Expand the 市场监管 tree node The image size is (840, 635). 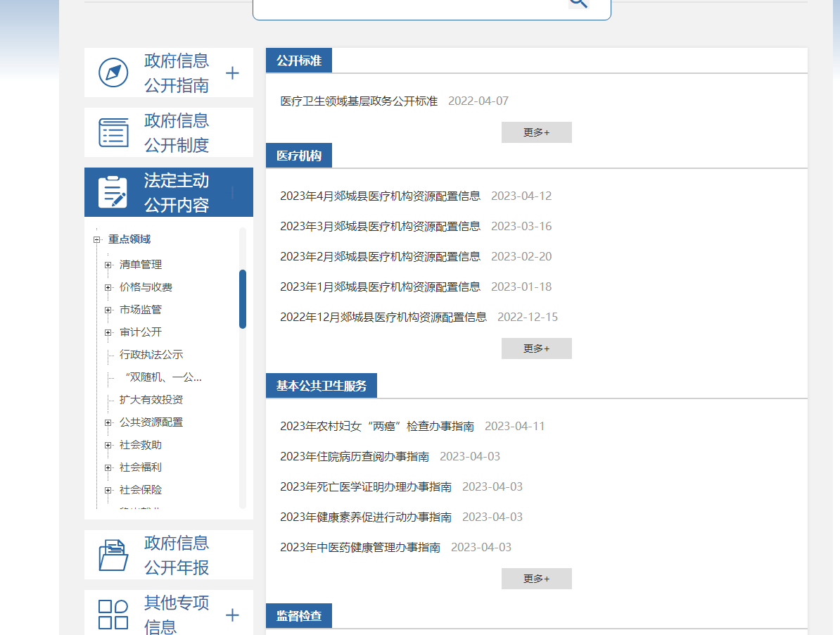tap(108, 310)
